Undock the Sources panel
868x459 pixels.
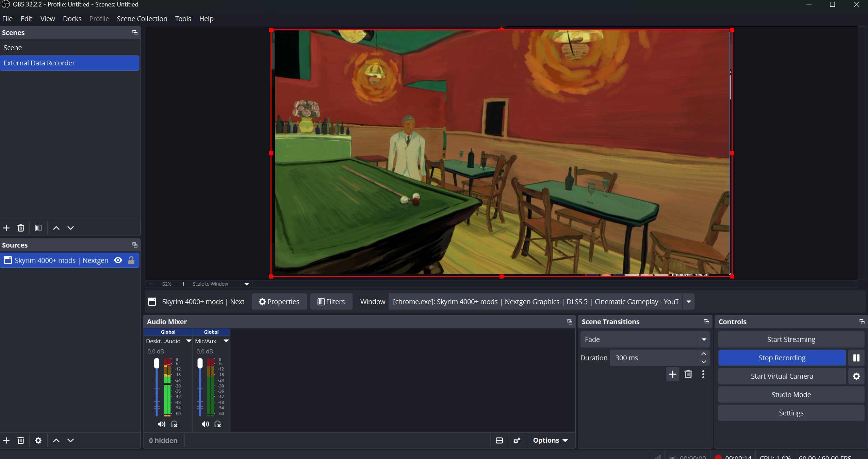(135, 245)
